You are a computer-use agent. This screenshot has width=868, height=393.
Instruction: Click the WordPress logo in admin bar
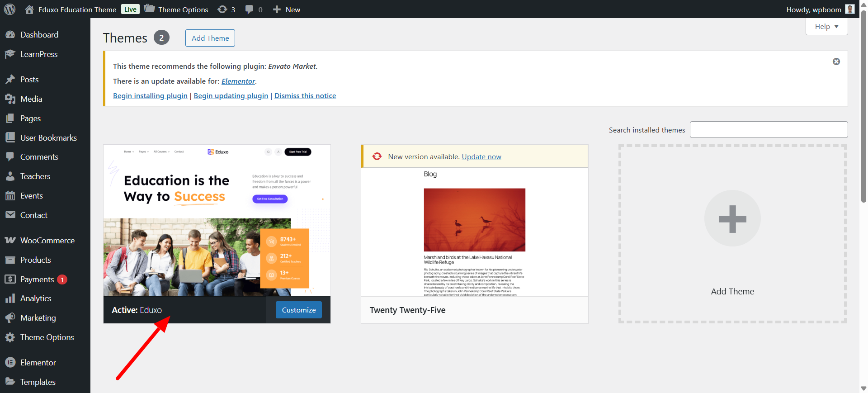click(x=9, y=9)
